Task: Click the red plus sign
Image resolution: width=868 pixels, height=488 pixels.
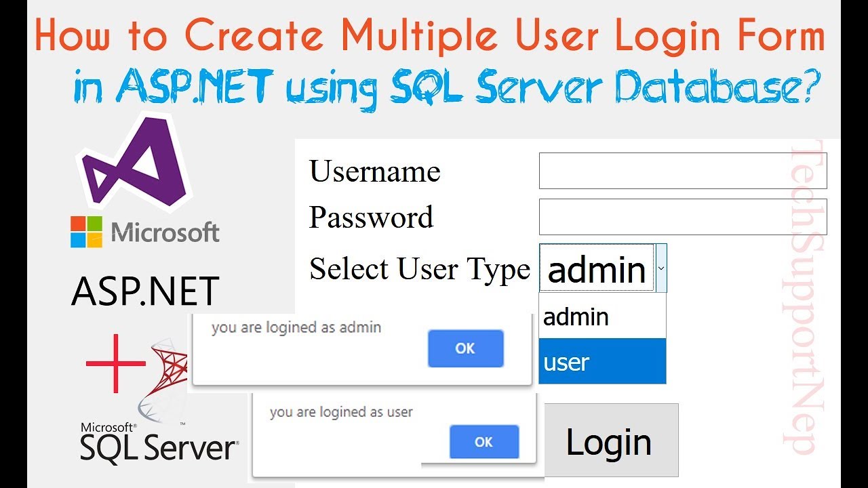Action: (x=115, y=363)
